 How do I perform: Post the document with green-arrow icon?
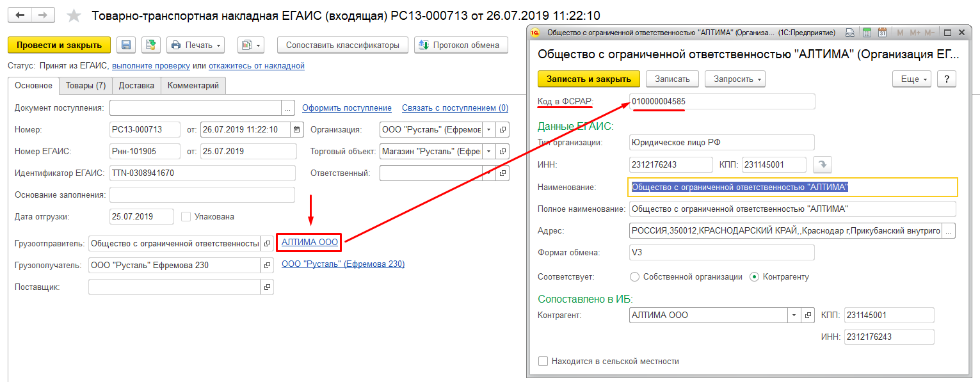(150, 45)
